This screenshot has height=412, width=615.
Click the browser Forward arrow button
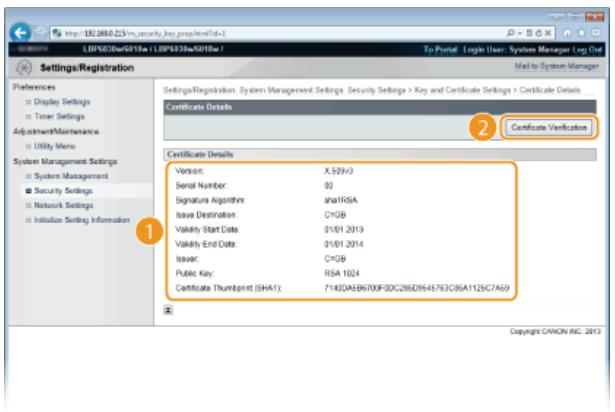click(40, 33)
